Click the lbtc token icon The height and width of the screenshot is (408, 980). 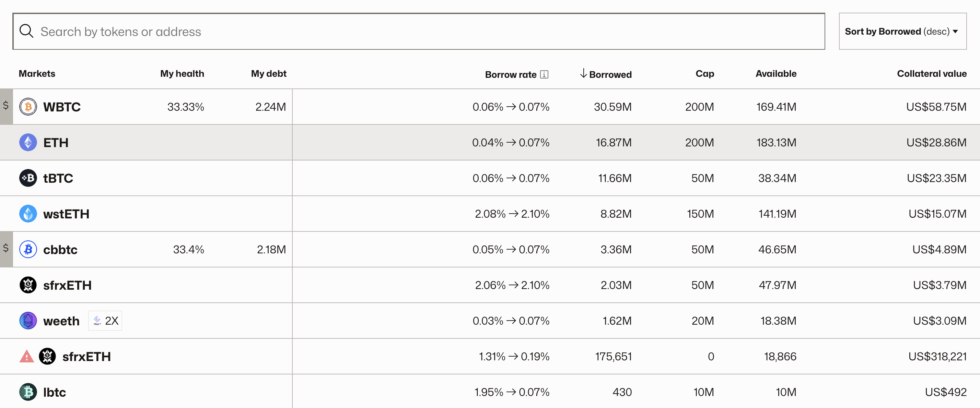tap(28, 392)
